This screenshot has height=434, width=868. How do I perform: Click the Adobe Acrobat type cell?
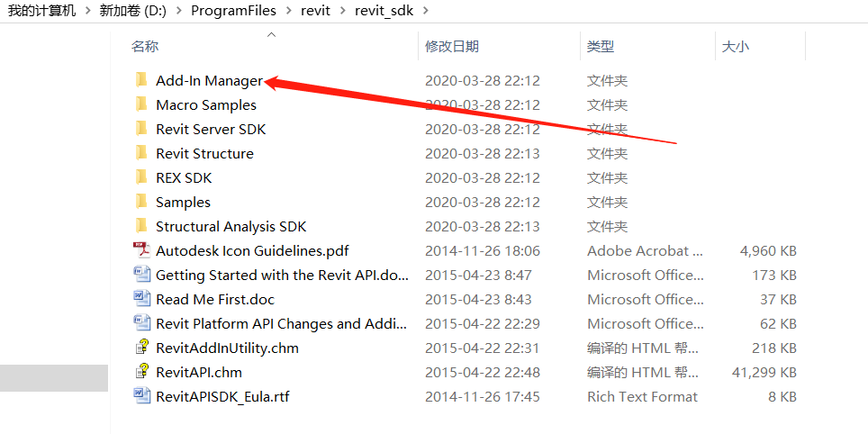pos(646,251)
